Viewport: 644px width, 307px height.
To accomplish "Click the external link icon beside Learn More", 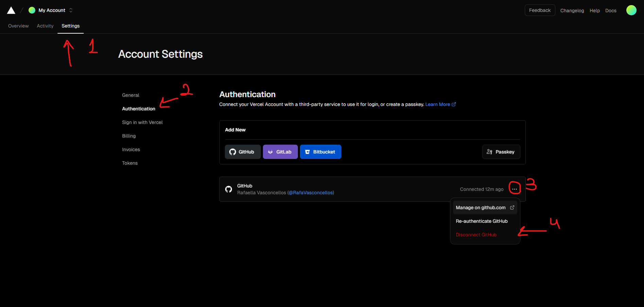I will point(454,104).
